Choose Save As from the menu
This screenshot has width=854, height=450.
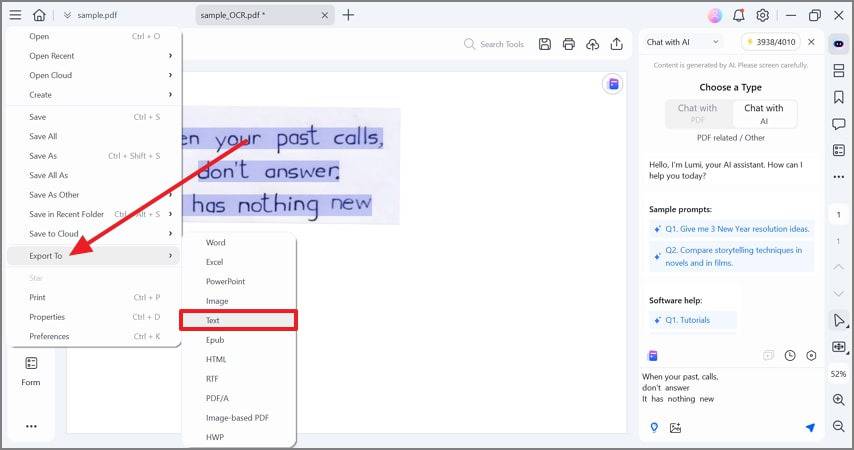[x=94, y=156]
